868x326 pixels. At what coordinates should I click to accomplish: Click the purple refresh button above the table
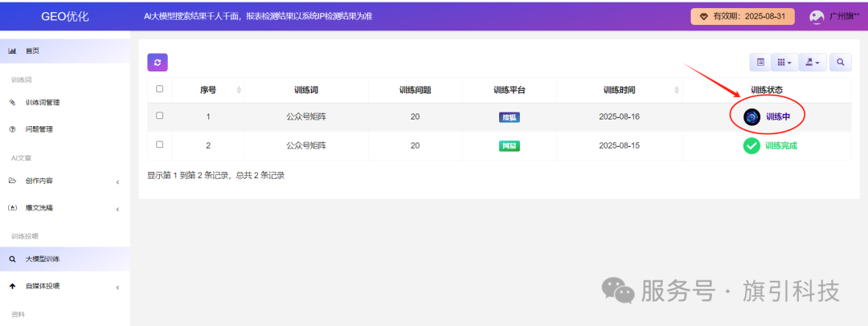point(158,62)
